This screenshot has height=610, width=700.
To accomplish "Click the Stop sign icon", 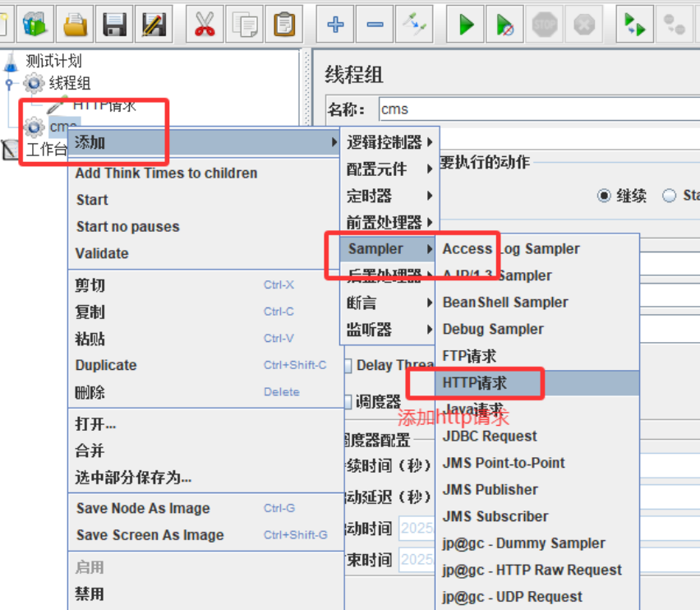I will tap(545, 24).
